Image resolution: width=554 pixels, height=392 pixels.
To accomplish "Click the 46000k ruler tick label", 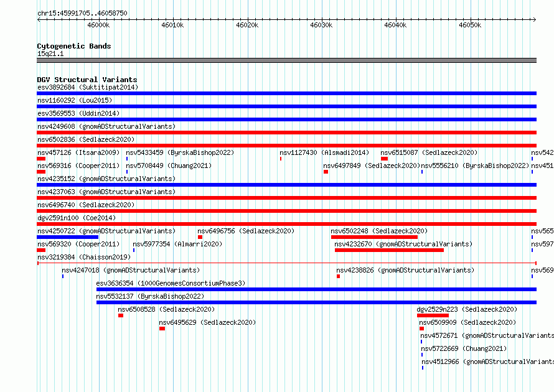I will [x=98, y=25].
